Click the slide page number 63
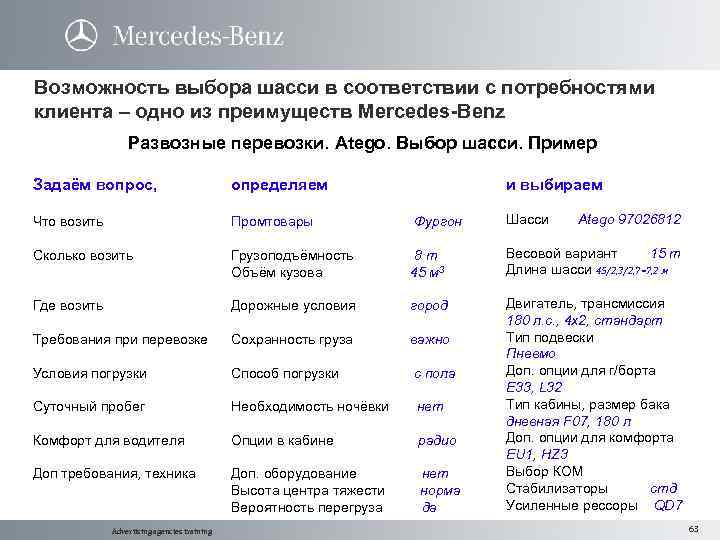This screenshot has height=540, width=720. [693, 529]
